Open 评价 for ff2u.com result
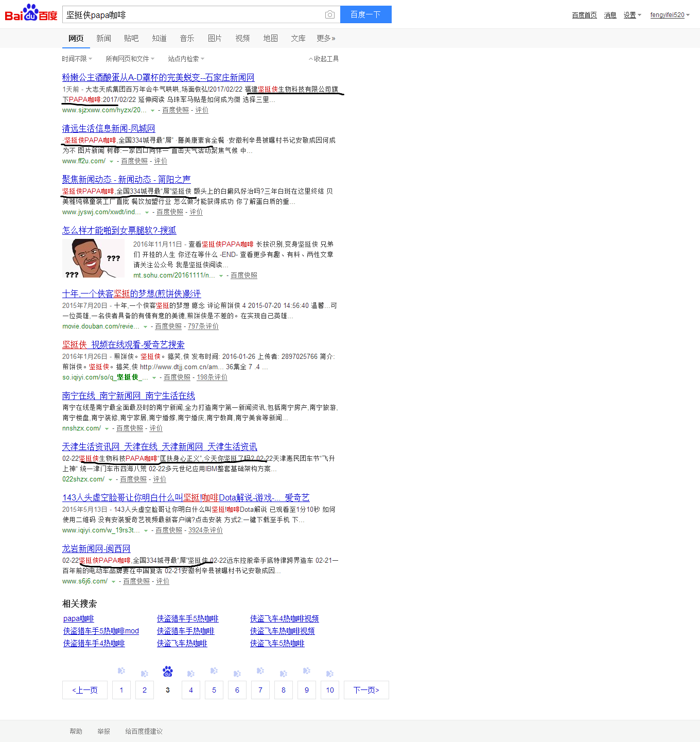Image resolution: width=700 pixels, height=742 pixels. [x=161, y=161]
